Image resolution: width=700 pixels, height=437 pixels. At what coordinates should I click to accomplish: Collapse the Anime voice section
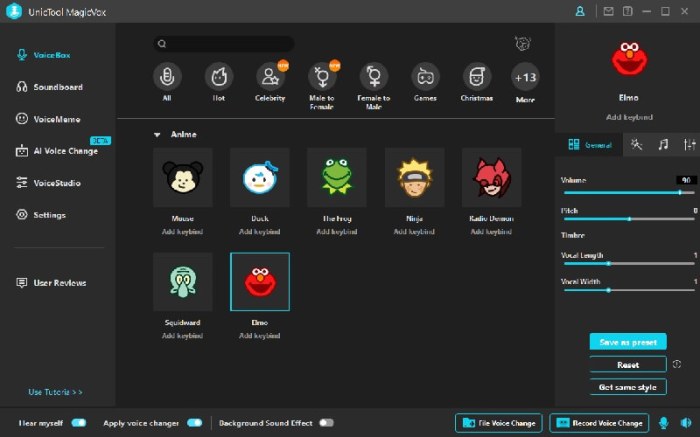pos(156,134)
